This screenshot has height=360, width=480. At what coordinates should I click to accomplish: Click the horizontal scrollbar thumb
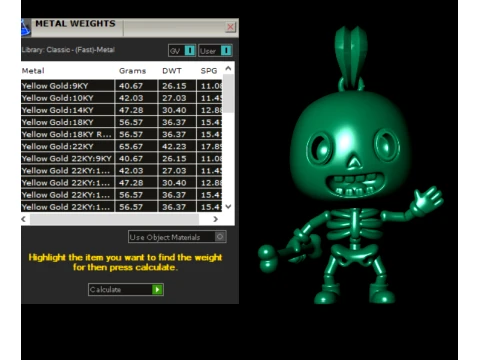click(114, 219)
